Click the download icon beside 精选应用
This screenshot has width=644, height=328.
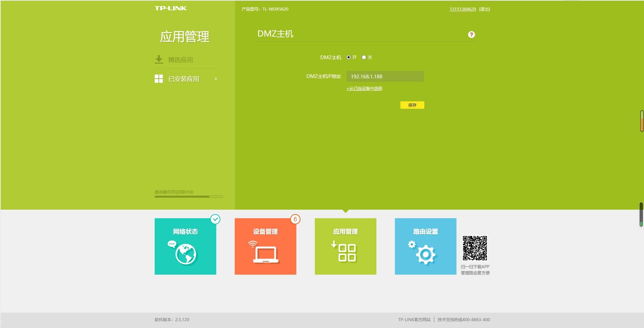159,60
